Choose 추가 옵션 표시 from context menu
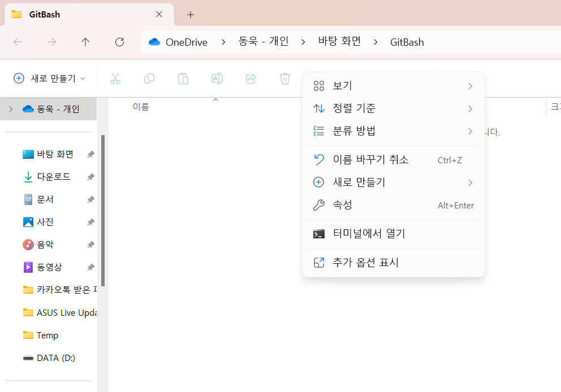This screenshot has height=392, width=561. click(x=394, y=263)
